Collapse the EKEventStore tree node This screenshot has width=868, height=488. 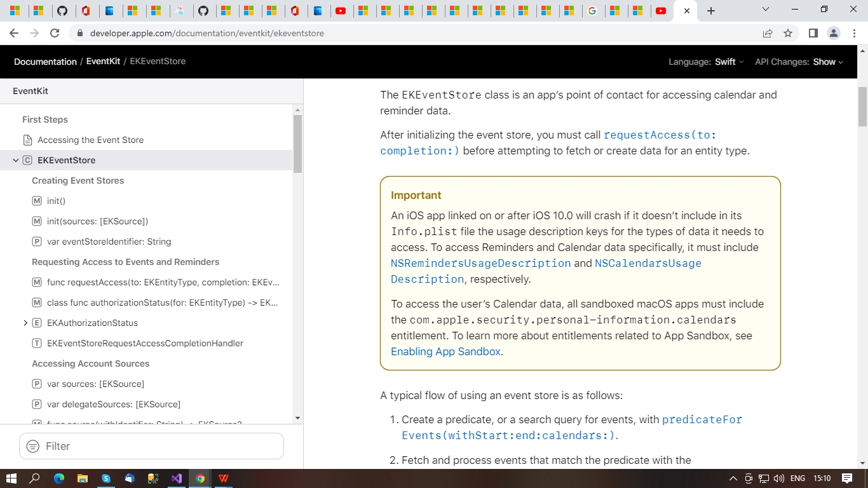coord(16,160)
